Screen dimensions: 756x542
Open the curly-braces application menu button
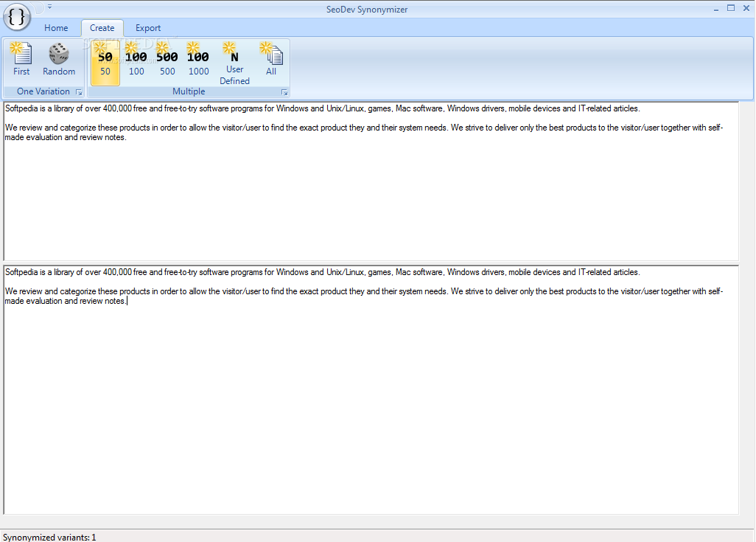[x=17, y=17]
